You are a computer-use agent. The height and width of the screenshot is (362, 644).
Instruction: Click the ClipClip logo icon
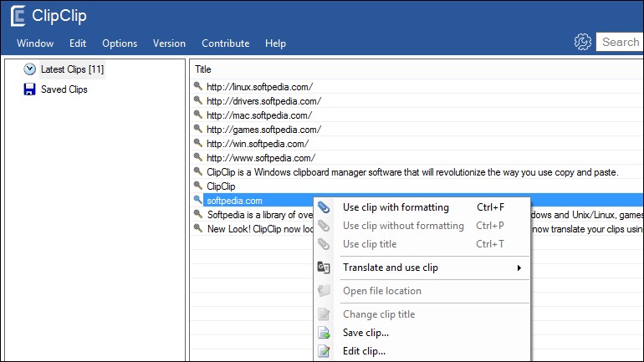click(x=18, y=16)
